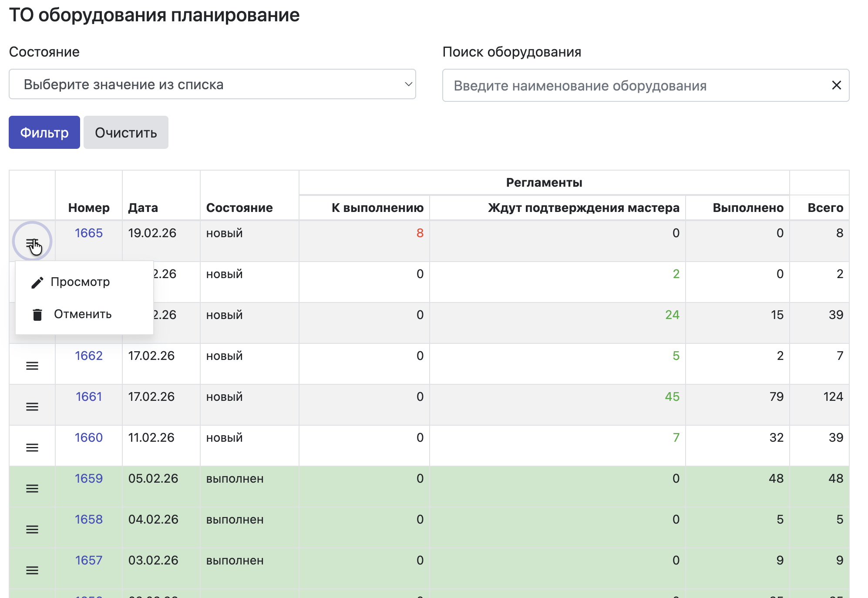Open row menu for plan 1657
Screen dimensions: 868x598
point(32,571)
